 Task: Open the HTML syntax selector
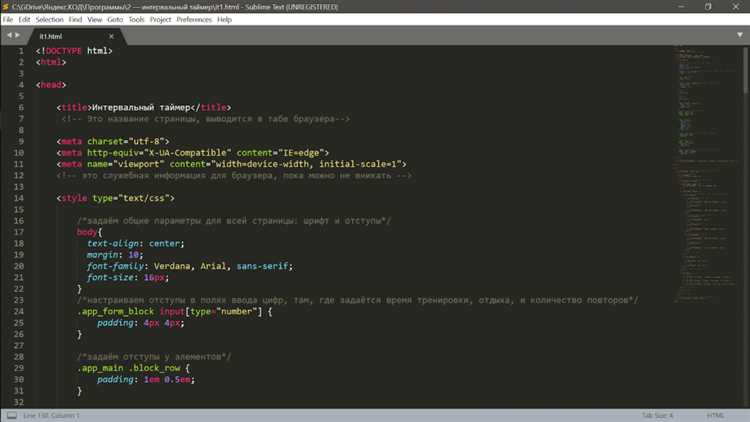tap(715, 415)
